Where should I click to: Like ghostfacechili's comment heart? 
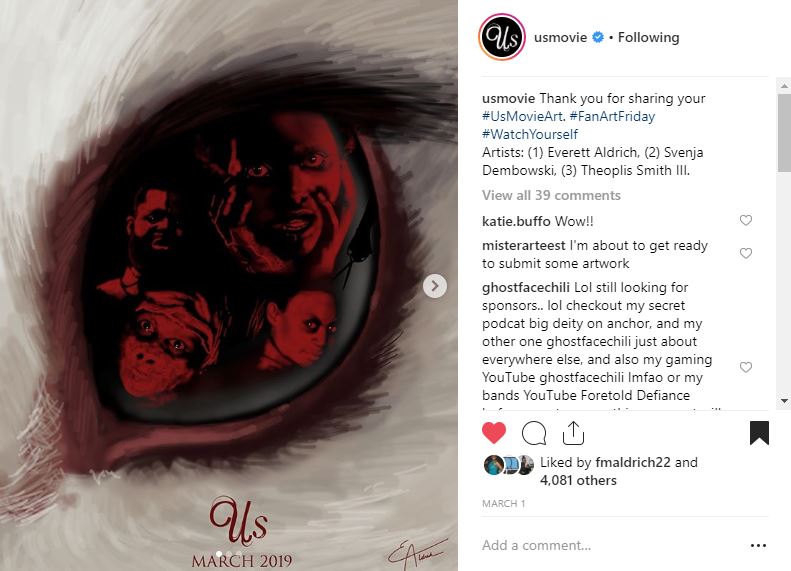point(746,367)
